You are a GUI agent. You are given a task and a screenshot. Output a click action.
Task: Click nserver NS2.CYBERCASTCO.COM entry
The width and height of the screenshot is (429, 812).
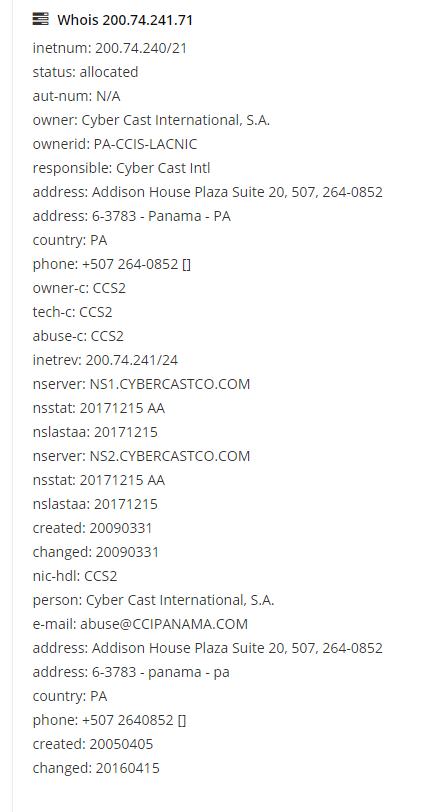(x=141, y=456)
